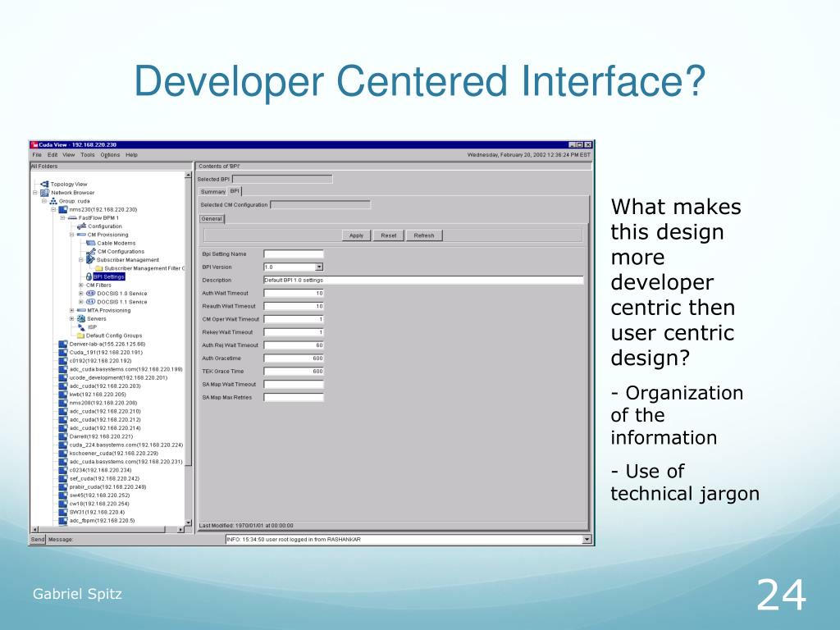Click the Subscriber Management icon
840x630 pixels.
(x=90, y=260)
